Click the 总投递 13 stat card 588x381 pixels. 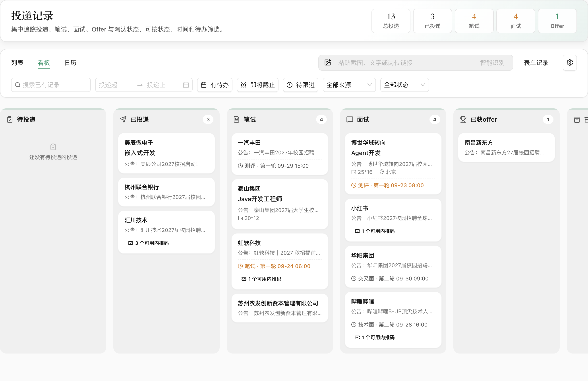click(x=391, y=21)
